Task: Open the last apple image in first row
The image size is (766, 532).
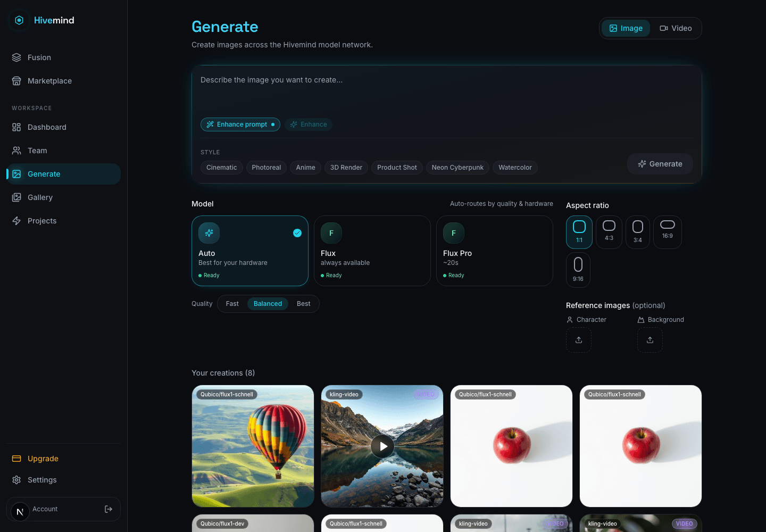Action: click(640, 446)
